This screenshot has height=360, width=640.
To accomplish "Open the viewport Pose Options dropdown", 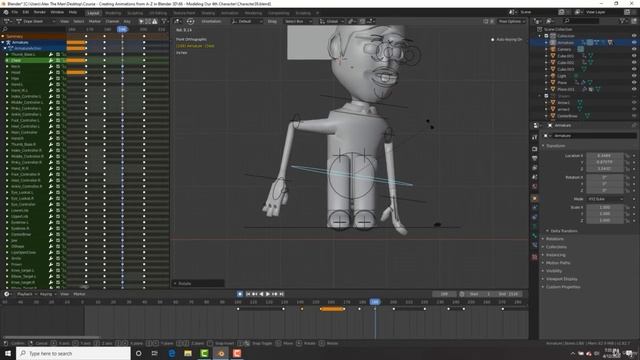I will pyautogui.click(x=511, y=21).
